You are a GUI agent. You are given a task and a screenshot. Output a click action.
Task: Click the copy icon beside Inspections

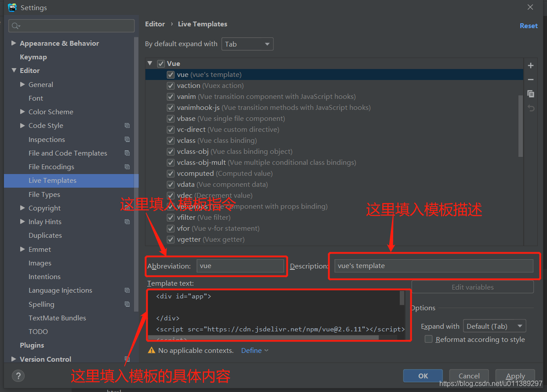[x=127, y=139]
